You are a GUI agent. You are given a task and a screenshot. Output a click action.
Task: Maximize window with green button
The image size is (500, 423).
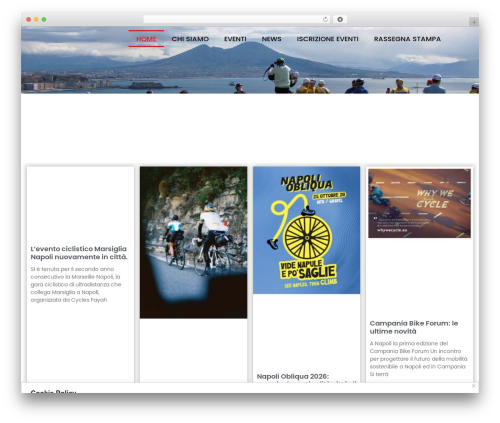point(44,20)
